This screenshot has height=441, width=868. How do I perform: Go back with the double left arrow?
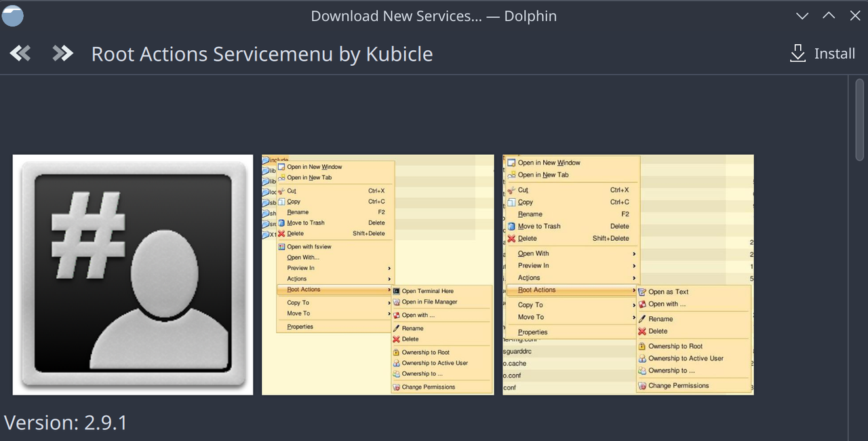(20, 54)
